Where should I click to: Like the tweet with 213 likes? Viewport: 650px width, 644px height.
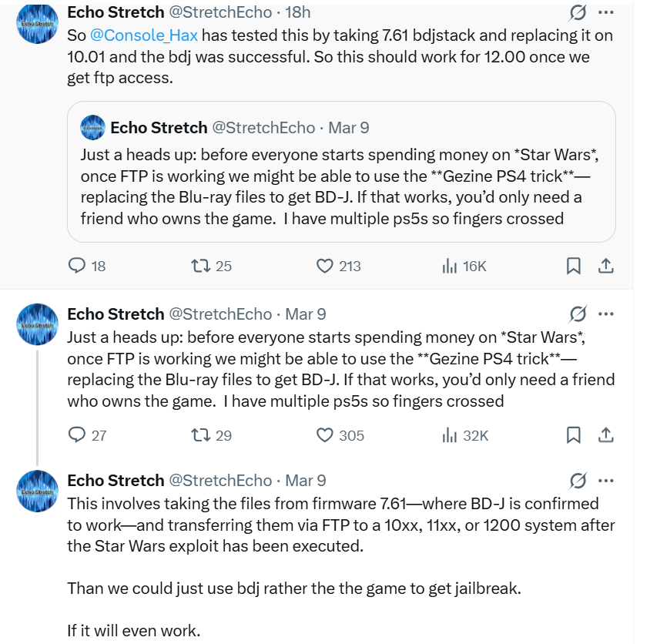pos(325,266)
